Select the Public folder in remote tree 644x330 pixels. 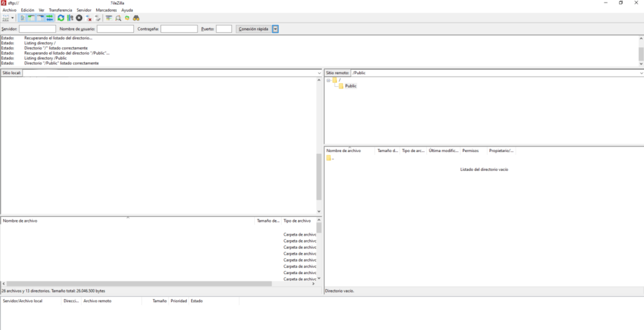pyautogui.click(x=350, y=86)
